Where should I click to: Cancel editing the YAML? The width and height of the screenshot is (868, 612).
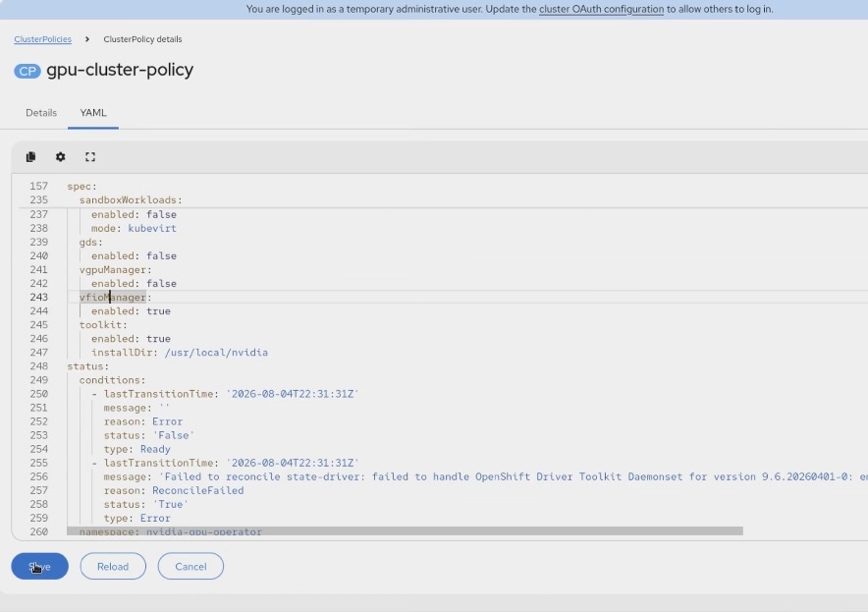coord(191,566)
